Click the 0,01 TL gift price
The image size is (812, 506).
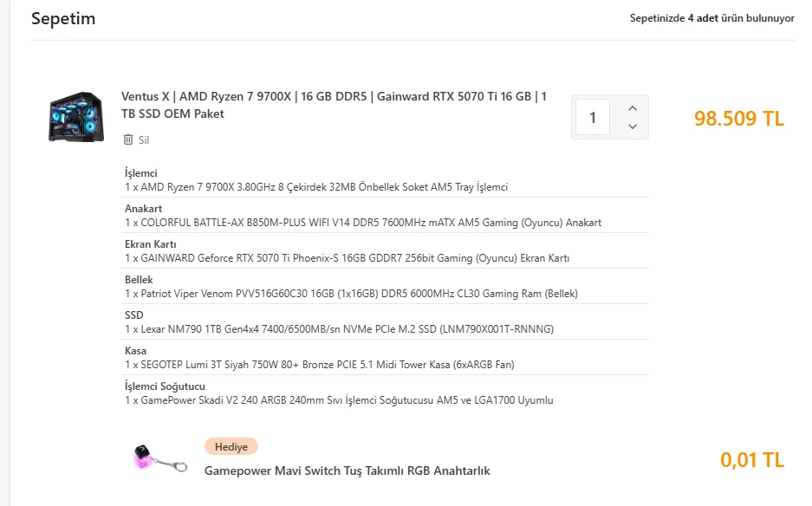(752, 460)
